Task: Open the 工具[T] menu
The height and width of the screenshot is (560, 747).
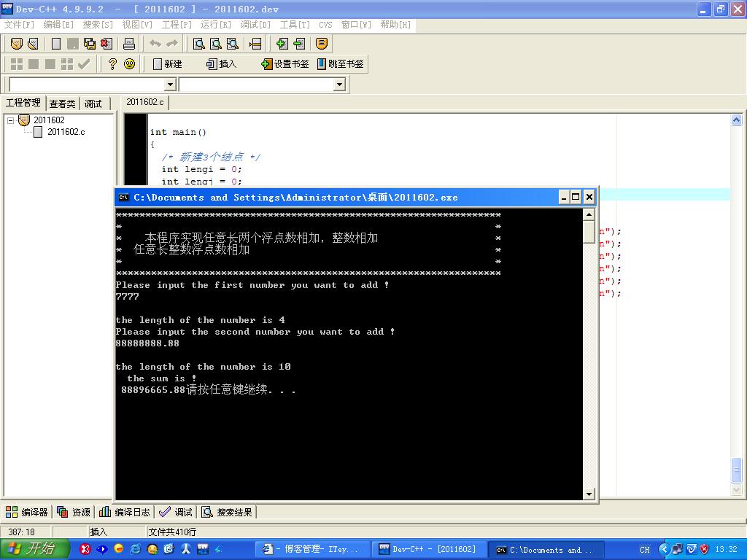Action: click(x=295, y=24)
